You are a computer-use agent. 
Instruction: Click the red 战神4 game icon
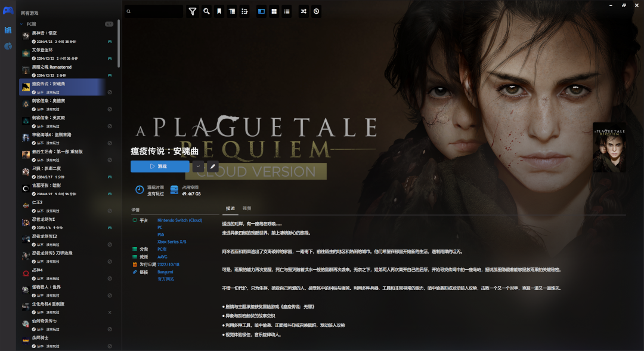(26, 273)
